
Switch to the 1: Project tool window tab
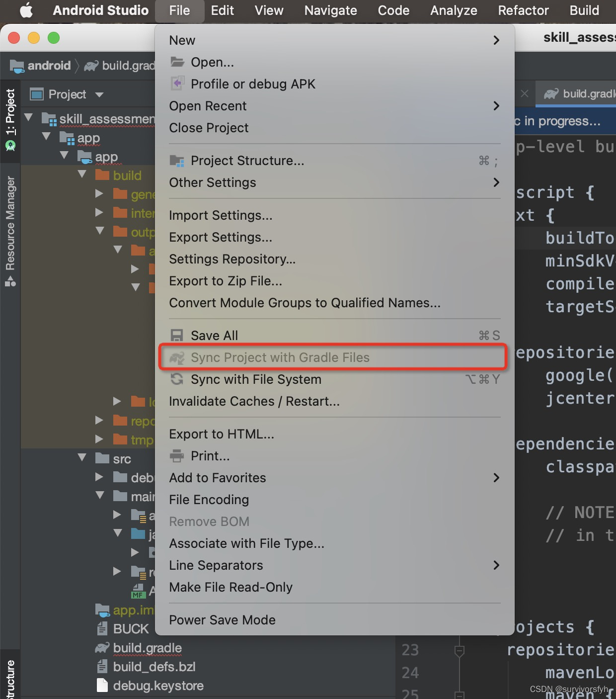[x=10, y=120]
